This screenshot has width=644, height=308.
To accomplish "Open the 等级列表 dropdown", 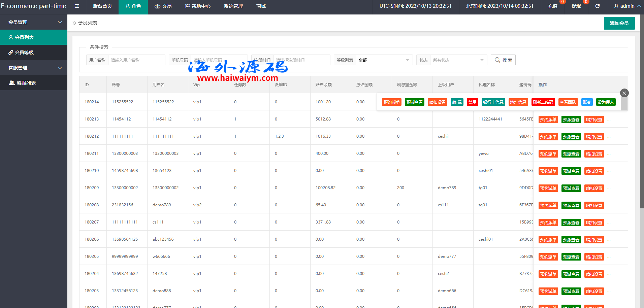I will [x=384, y=60].
